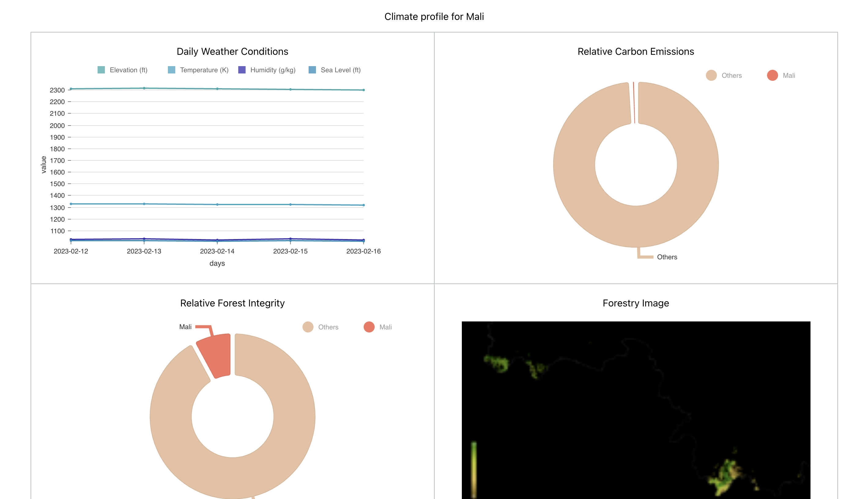This screenshot has height=499, width=868.
Task: Click the Forestry Image satellite map
Action: pos(636,410)
